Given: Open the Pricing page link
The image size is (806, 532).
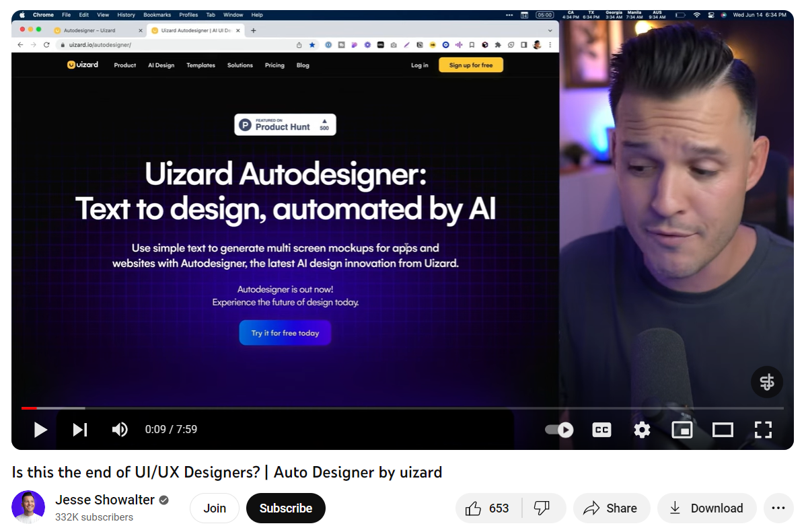Looking at the screenshot, I should click(274, 65).
